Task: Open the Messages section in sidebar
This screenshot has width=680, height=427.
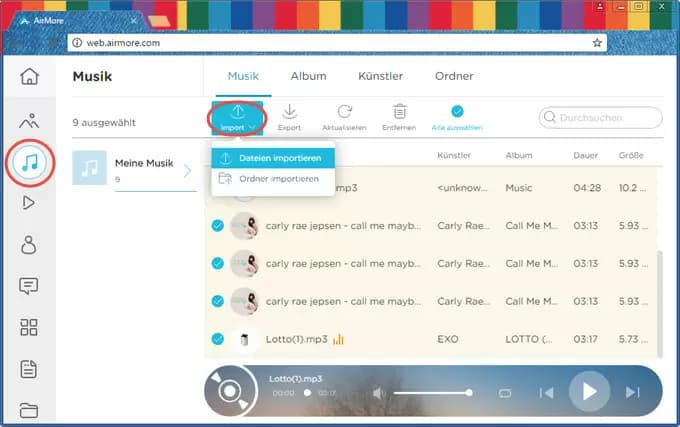Action: [x=30, y=286]
